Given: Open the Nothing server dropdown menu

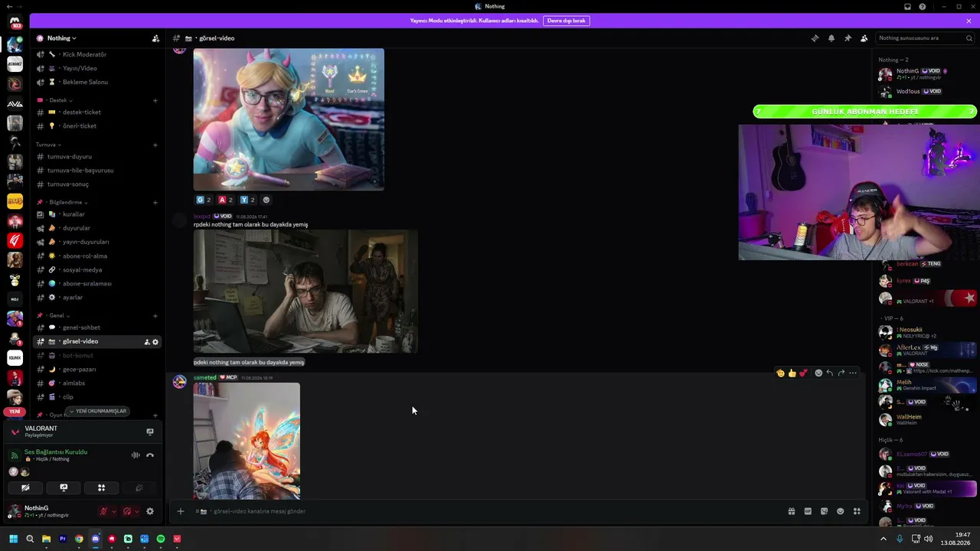Looking at the screenshot, I should click(61, 38).
